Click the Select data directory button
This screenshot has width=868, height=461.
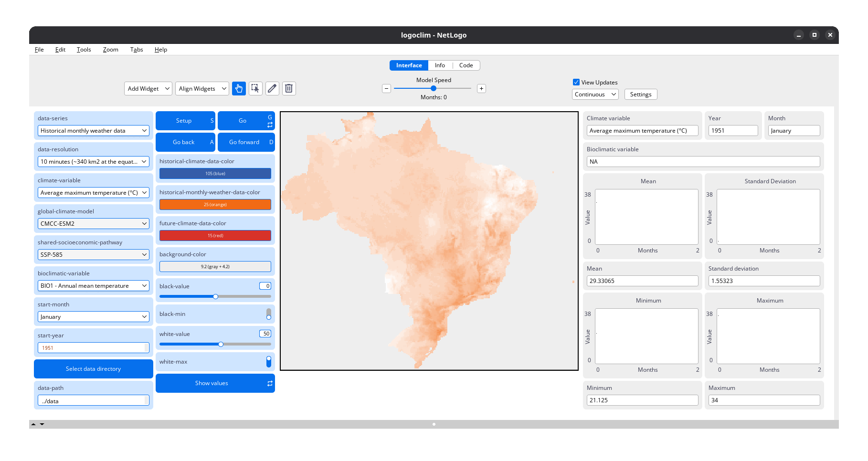click(x=94, y=369)
